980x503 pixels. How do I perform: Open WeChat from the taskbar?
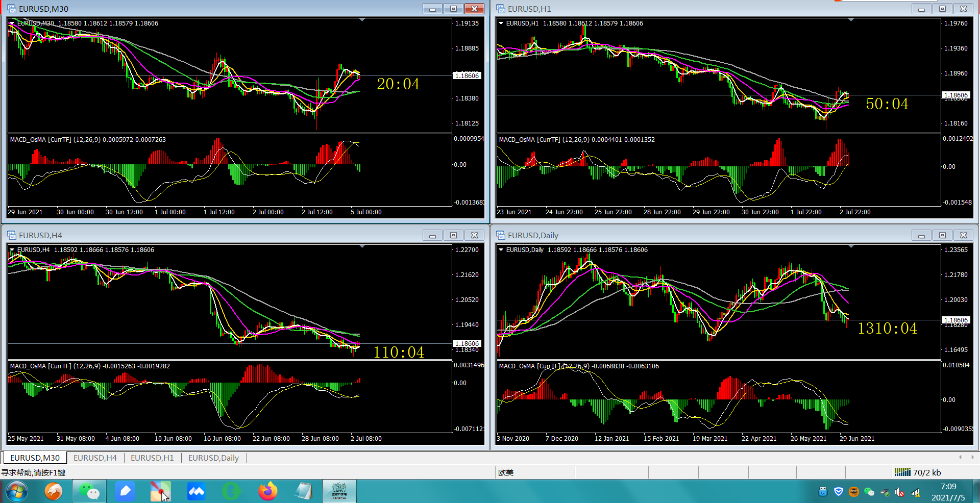click(x=89, y=491)
